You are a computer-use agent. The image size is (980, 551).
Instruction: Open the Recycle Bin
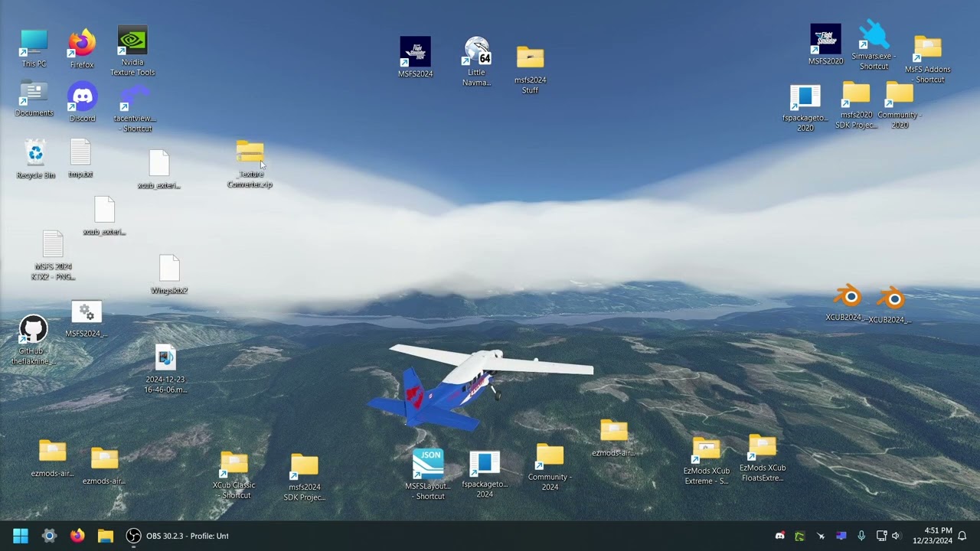(x=35, y=159)
